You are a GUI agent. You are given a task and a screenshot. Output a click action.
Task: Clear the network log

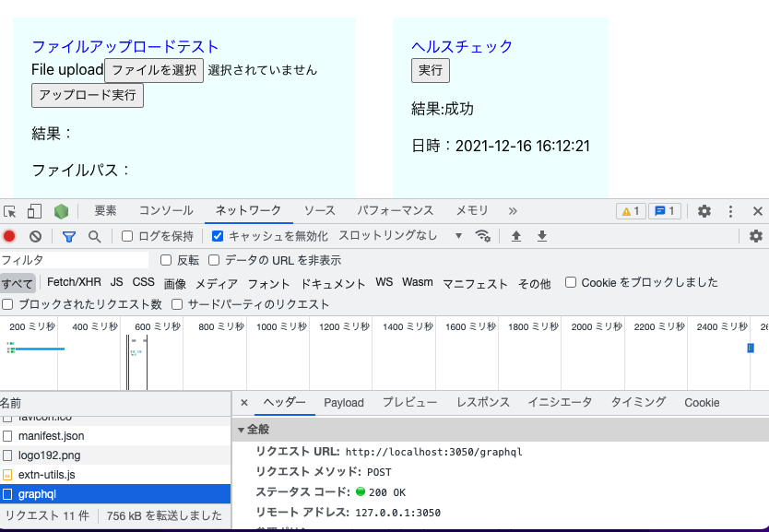35,236
